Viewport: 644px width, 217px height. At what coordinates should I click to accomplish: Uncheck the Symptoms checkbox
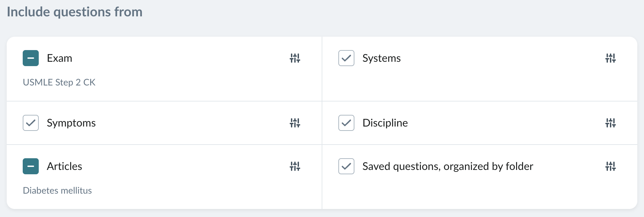click(x=31, y=123)
